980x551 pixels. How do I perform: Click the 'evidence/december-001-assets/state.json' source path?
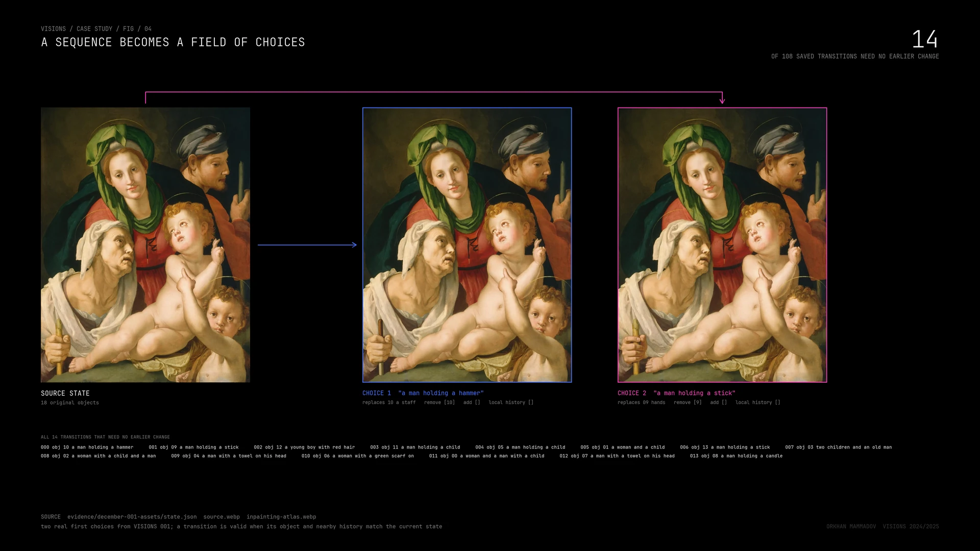132,517
